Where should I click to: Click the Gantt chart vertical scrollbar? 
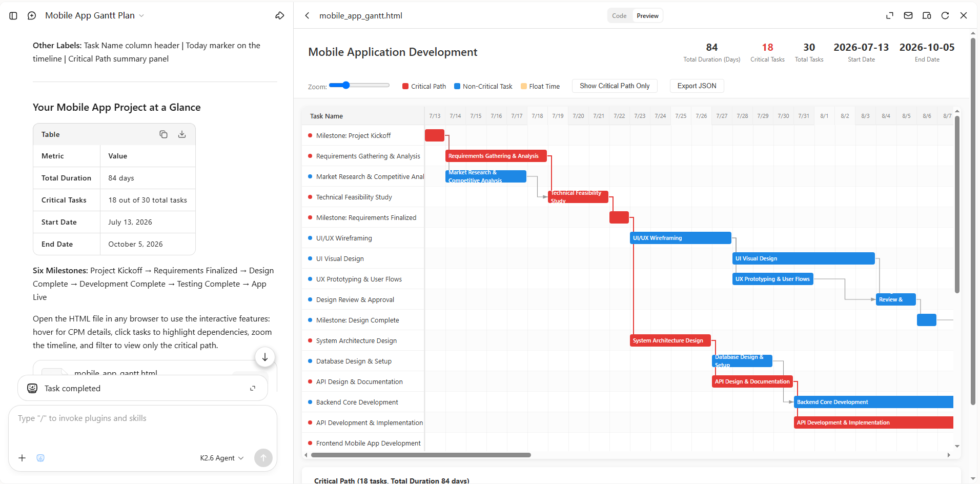point(957,204)
